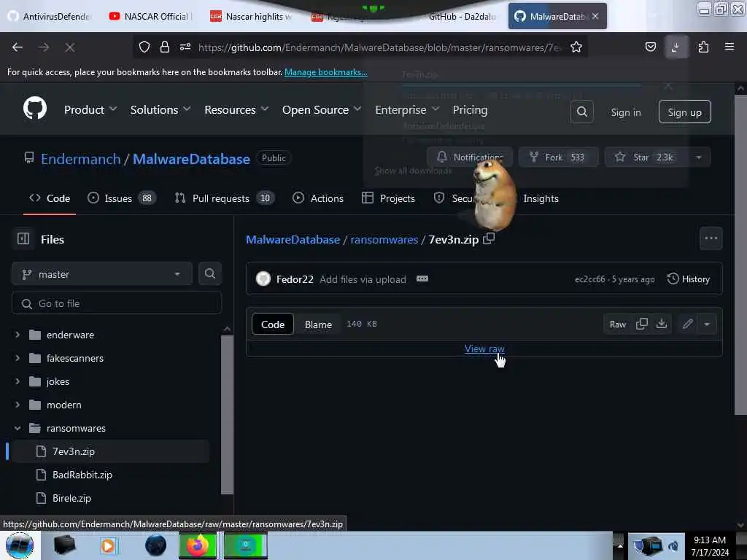Open the Projects tab
The image size is (747, 560).
388,198
